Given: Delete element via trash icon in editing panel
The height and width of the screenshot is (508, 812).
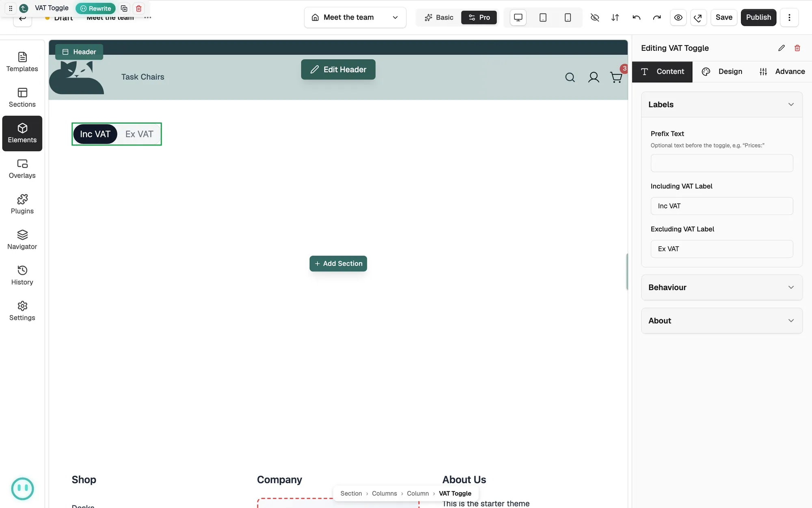Looking at the screenshot, I should [797, 48].
